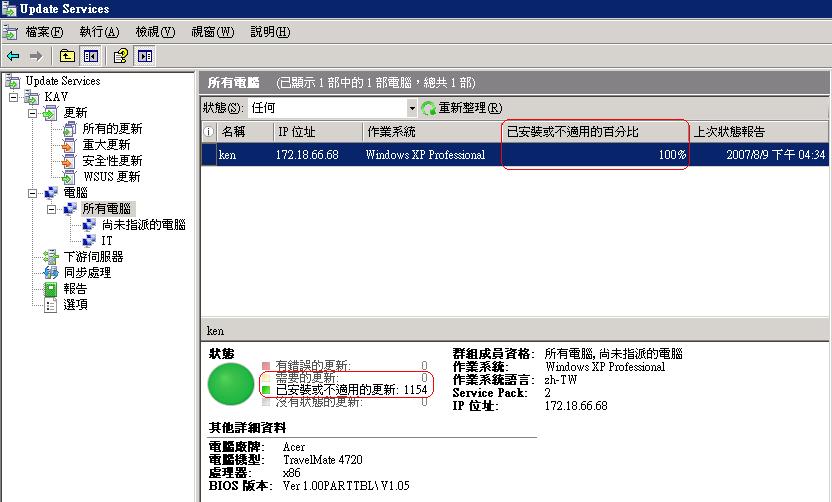Click the Update Services root icon

(13, 81)
